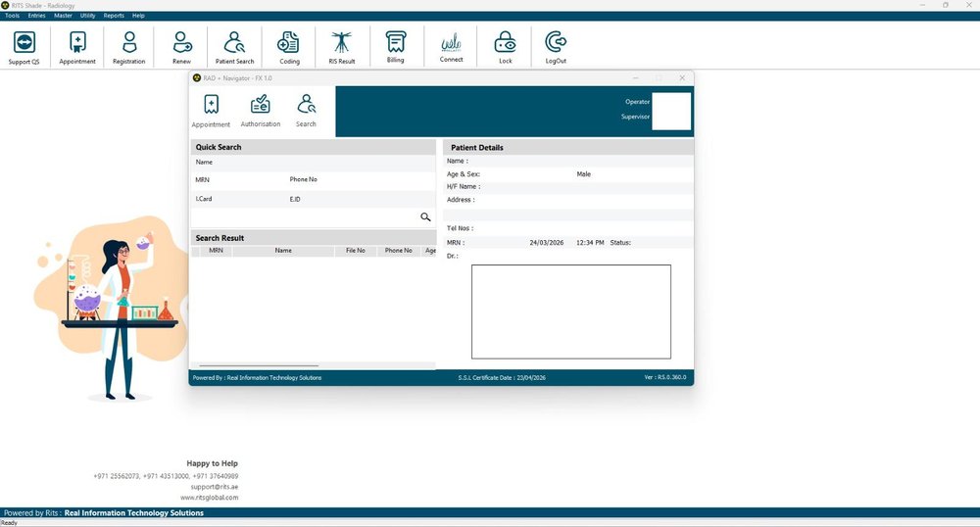The height and width of the screenshot is (527, 980).
Task: Sort results by MRN column header
Action: coord(216,251)
